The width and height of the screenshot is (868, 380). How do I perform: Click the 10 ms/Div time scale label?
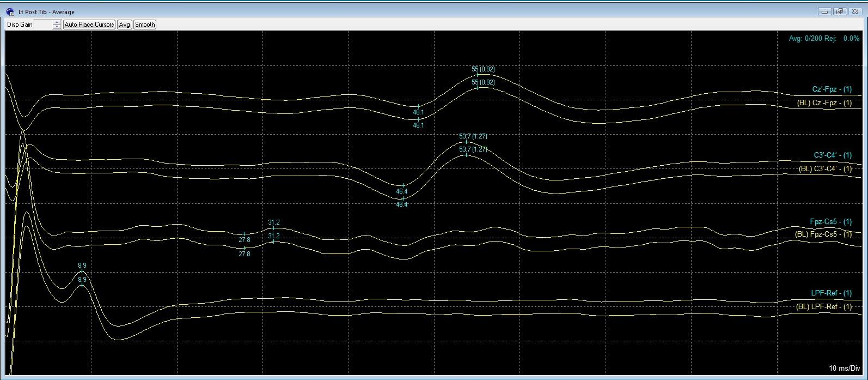pos(844,369)
